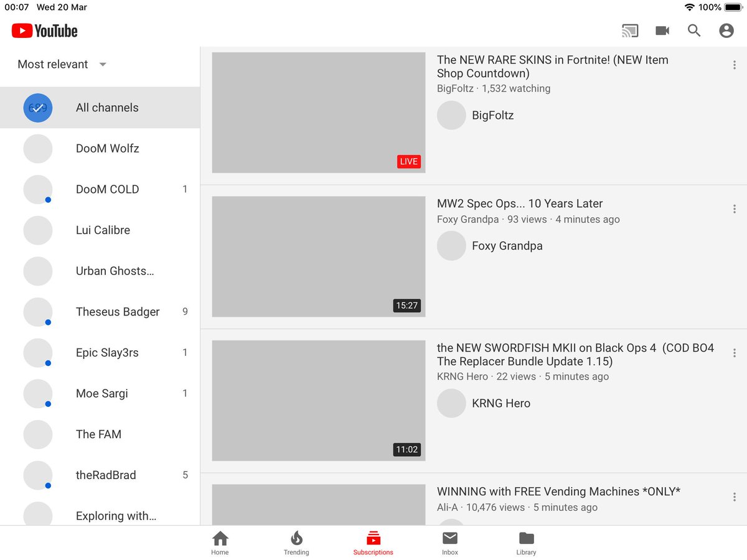Image resolution: width=747 pixels, height=560 pixels.
Task: Open title The NEW RARE SKINS in Fortnite
Action: (553, 67)
